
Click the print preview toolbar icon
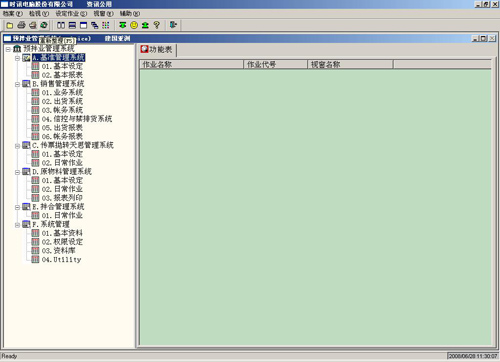pyautogui.click(x=33, y=25)
